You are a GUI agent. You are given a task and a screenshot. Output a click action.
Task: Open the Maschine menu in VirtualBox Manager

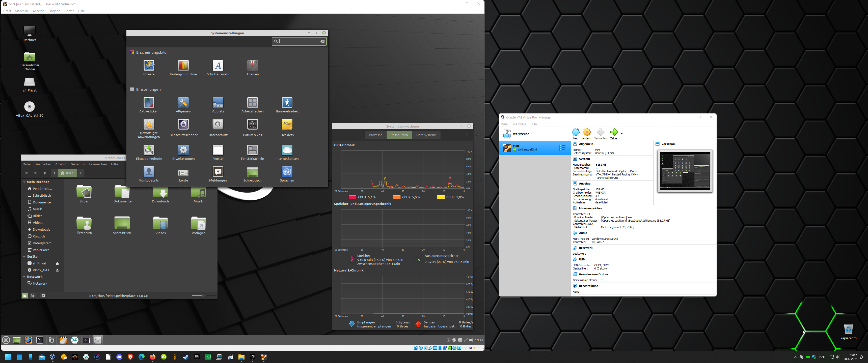pos(519,124)
